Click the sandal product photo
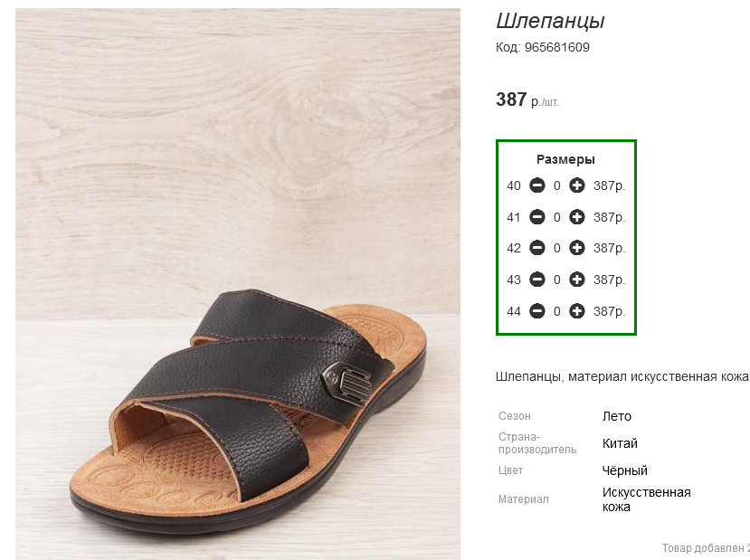The height and width of the screenshot is (560, 750). pos(238,284)
